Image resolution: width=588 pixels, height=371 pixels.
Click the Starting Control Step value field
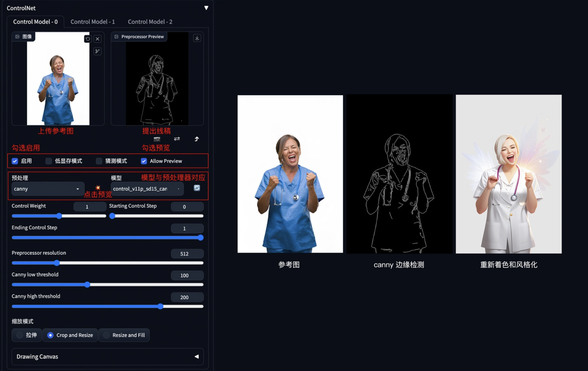coord(187,207)
